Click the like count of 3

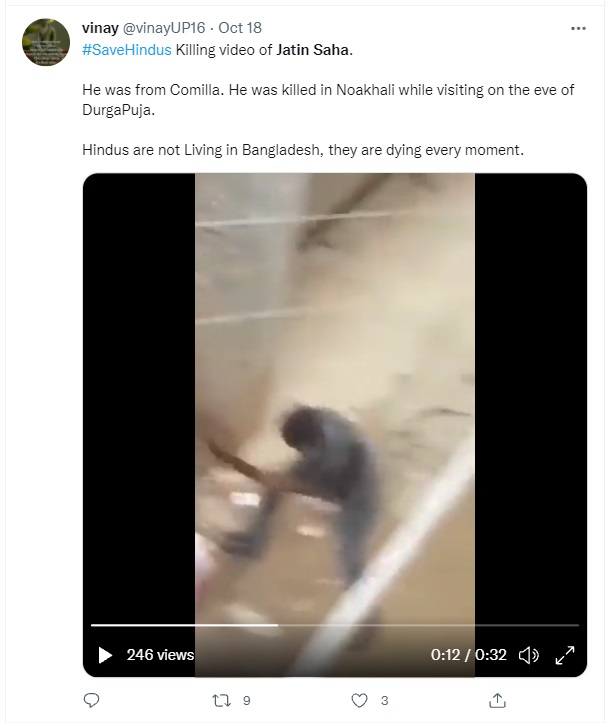click(384, 701)
